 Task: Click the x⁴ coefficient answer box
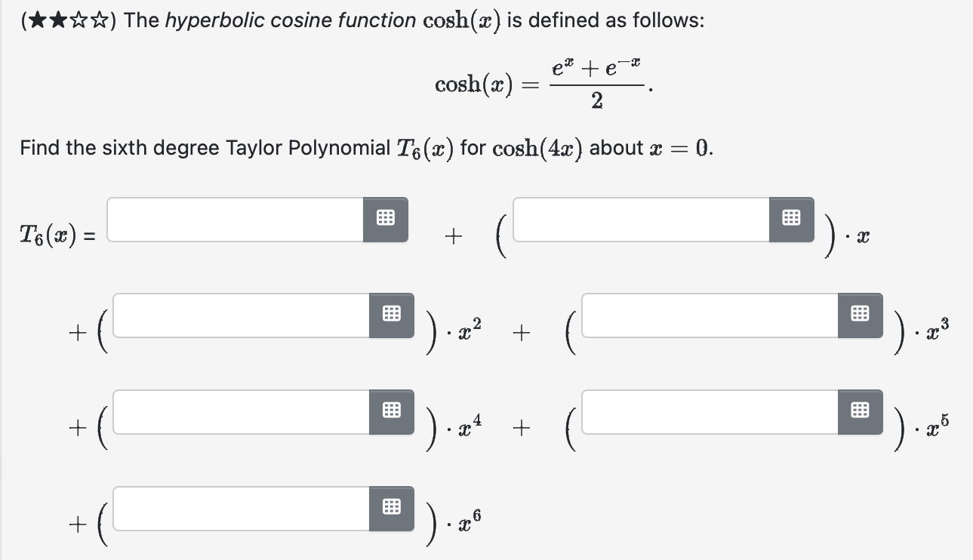pyautogui.click(x=242, y=412)
